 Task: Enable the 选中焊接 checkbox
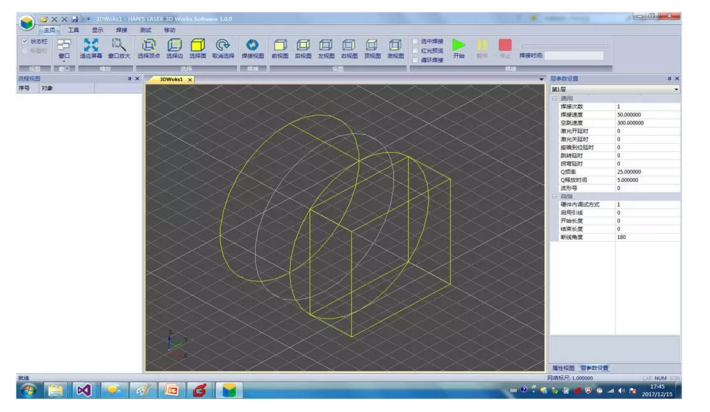[x=416, y=41]
